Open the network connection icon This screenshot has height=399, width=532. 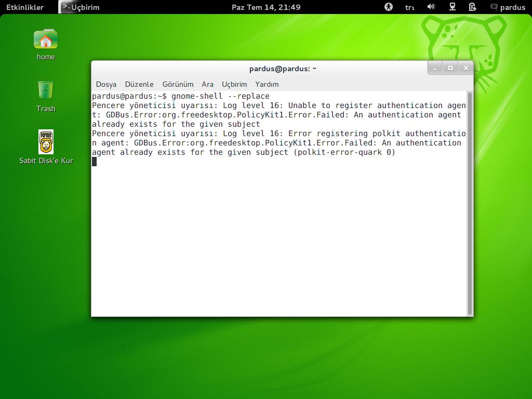point(453,7)
